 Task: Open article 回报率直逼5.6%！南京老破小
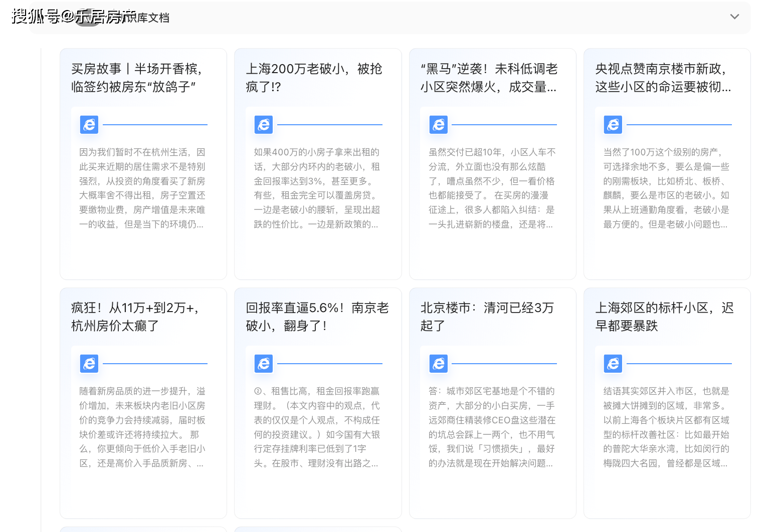point(317,317)
